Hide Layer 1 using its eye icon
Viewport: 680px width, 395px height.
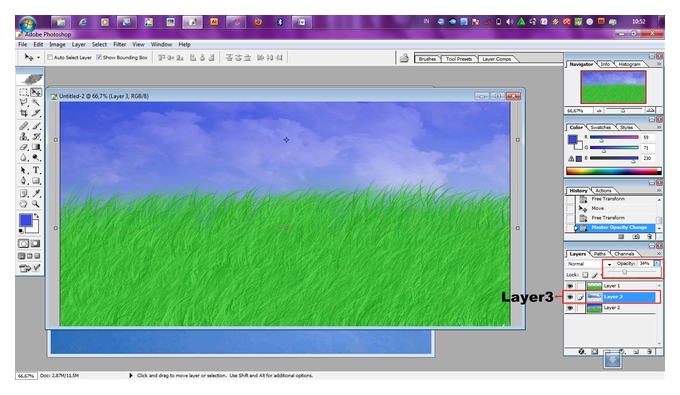click(x=570, y=286)
